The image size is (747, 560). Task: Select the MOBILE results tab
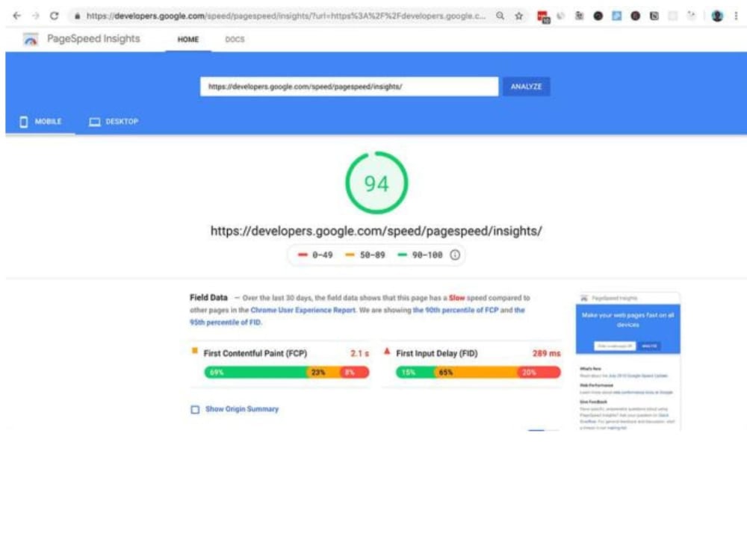click(x=40, y=122)
